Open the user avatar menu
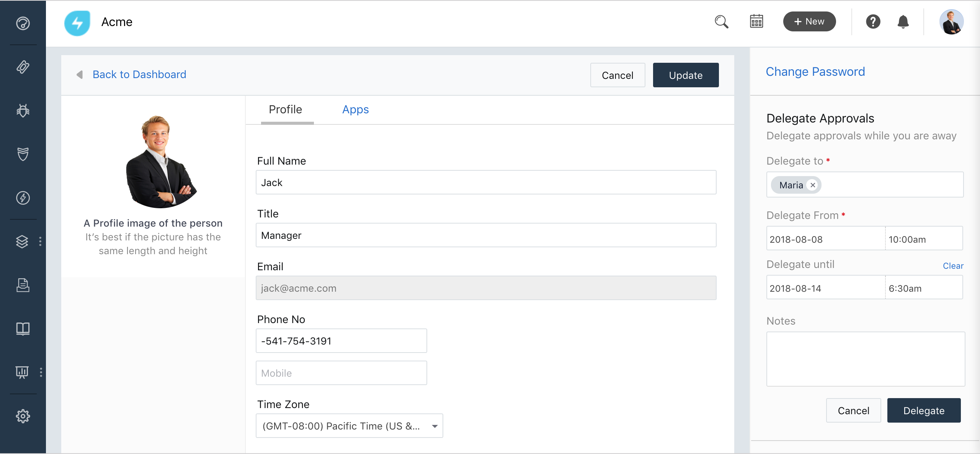980x454 pixels. click(x=951, y=22)
